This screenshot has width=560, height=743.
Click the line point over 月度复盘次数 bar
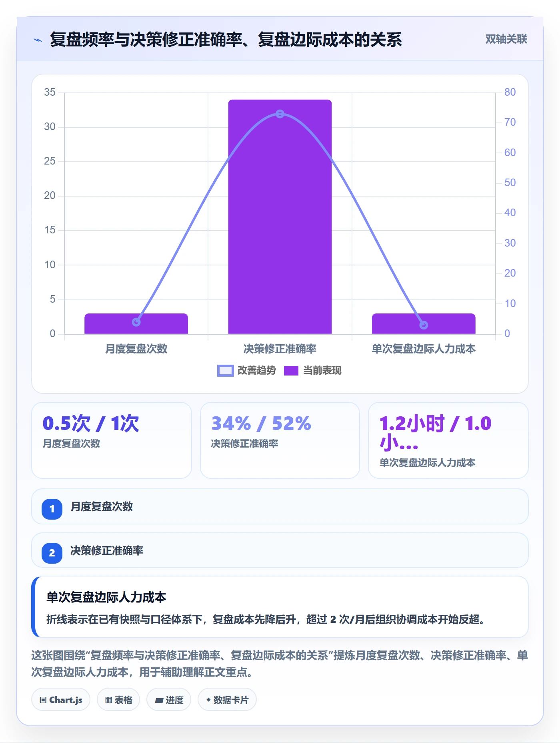136,322
